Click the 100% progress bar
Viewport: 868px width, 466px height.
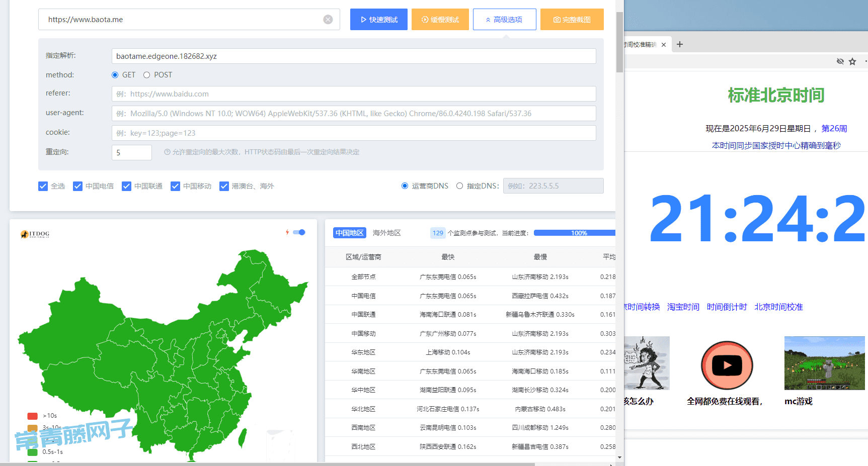tap(575, 233)
